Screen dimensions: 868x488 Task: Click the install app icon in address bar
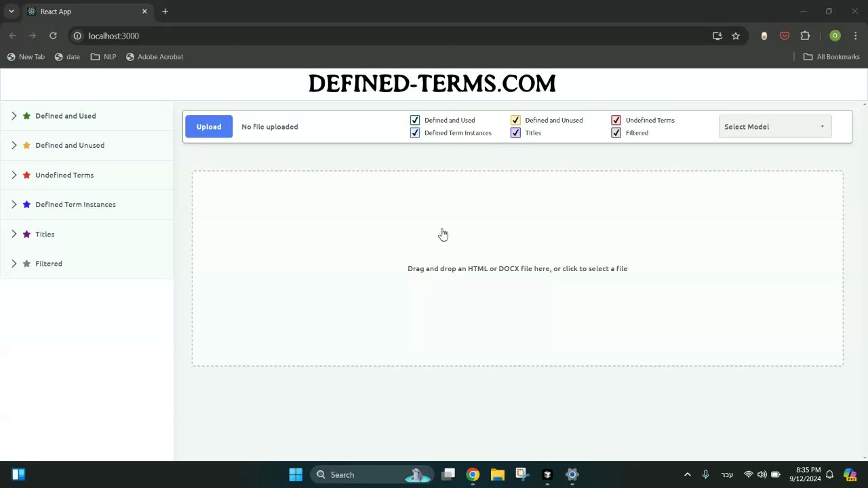coord(717,36)
